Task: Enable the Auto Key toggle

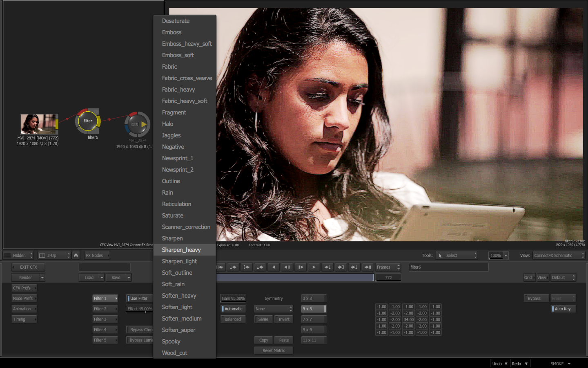Action: click(563, 309)
